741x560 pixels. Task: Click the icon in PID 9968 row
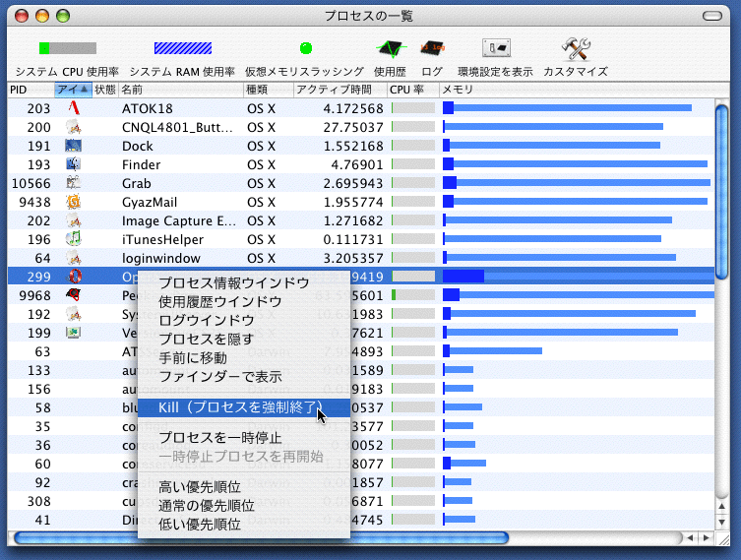pyautogui.click(x=73, y=295)
